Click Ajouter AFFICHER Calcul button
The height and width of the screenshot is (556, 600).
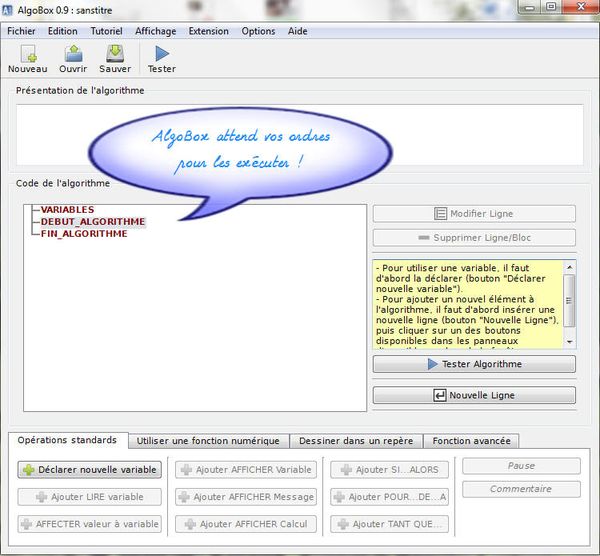(x=246, y=524)
